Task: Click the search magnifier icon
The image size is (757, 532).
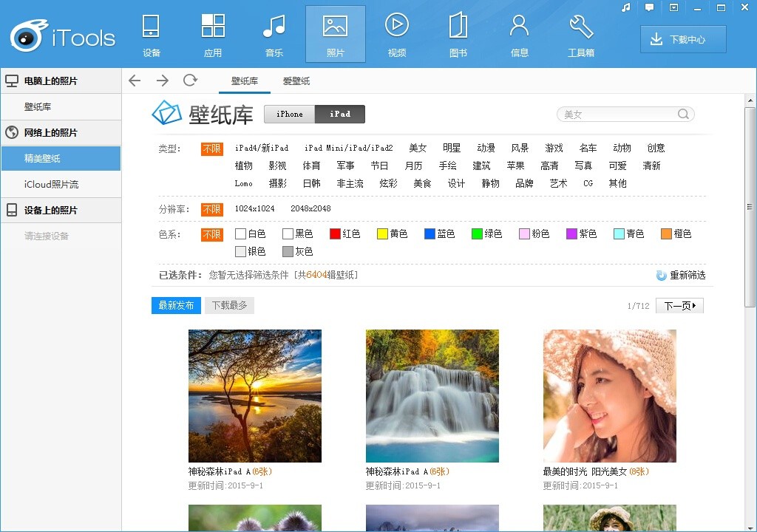Action: [x=683, y=114]
